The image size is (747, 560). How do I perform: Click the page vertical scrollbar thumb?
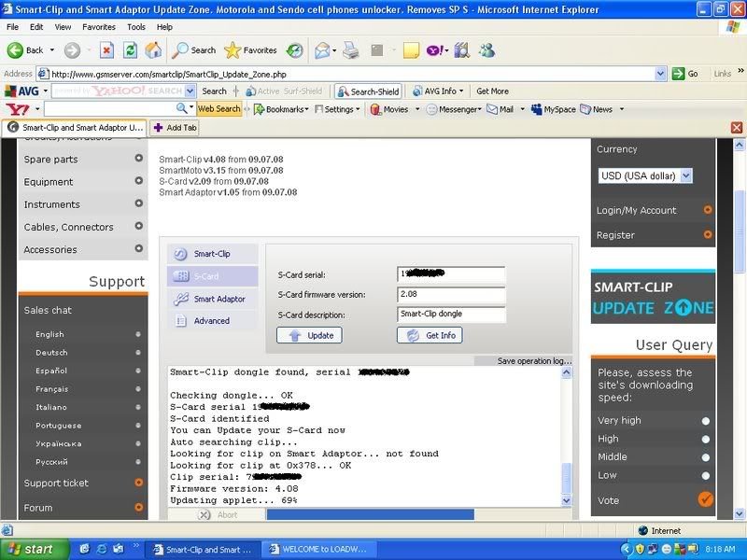point(739,230)
